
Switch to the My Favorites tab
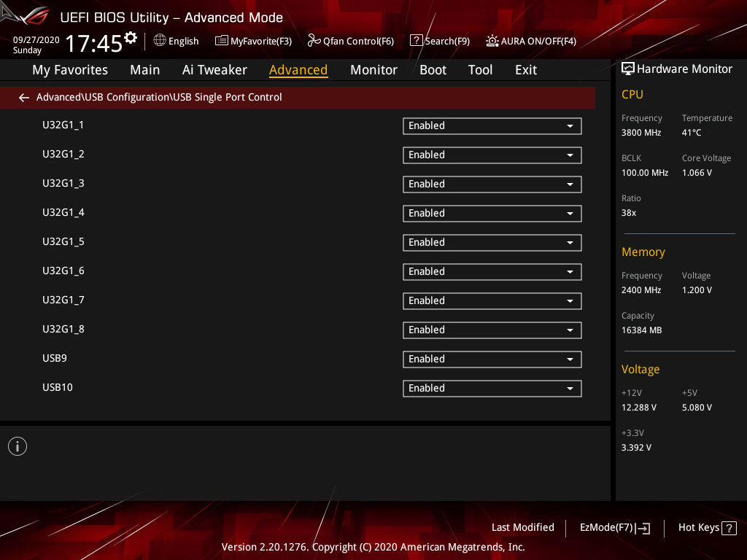[70, 70]
